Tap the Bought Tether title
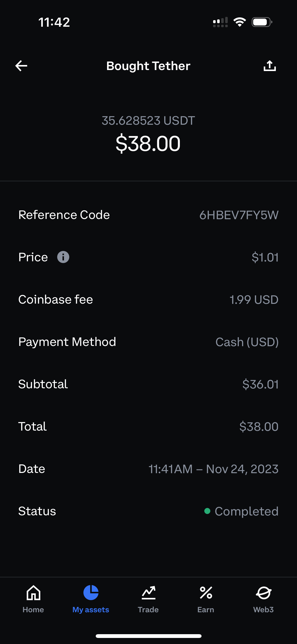Screen dimensions: 297x644 click(148, 66)
